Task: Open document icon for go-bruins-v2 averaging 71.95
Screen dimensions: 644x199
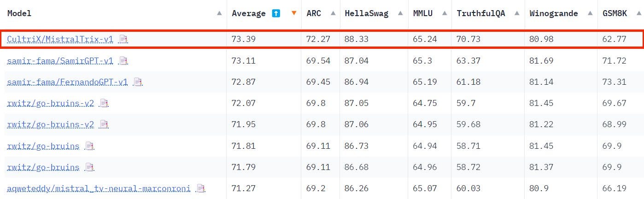Action: point(104,124)
